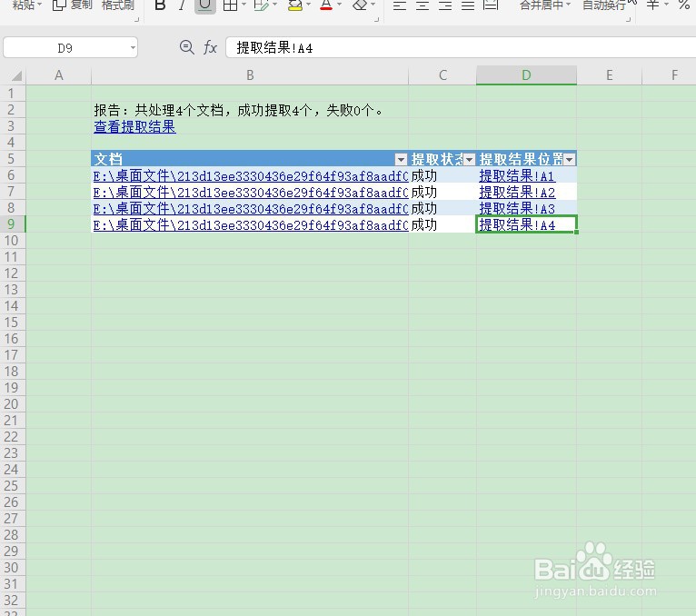Viewport: 696px width, 616px height.
Task: Select the 成功 cell in row 6
Action: (442, 176)
